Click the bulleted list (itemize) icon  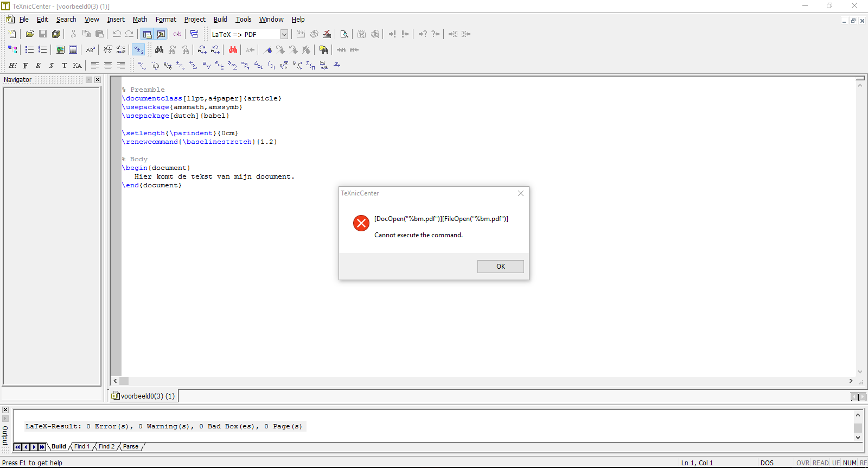(30, 49)
